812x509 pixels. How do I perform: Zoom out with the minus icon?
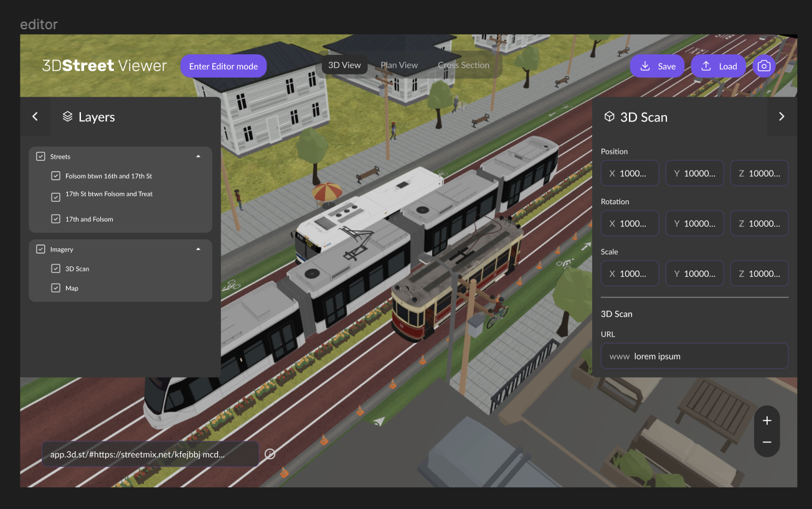pyautogui.click(x=767, y=442)
